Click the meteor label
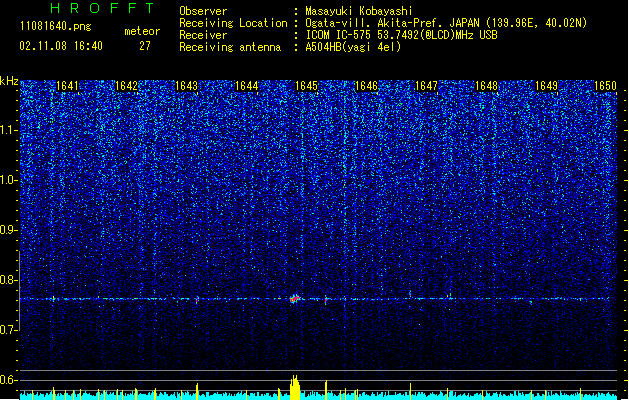Screen dimensions: 629x400 pos(142,31)
